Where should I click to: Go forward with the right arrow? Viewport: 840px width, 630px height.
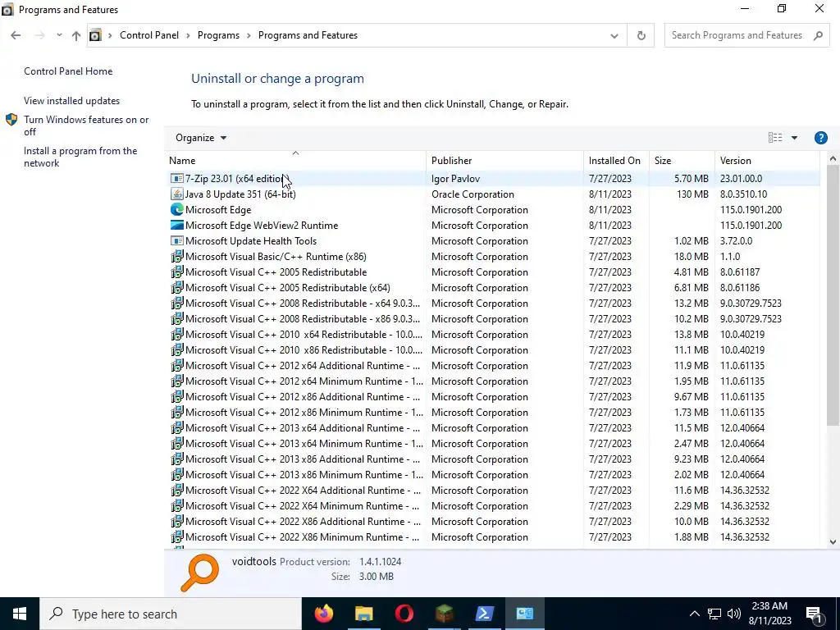[39, 35]
